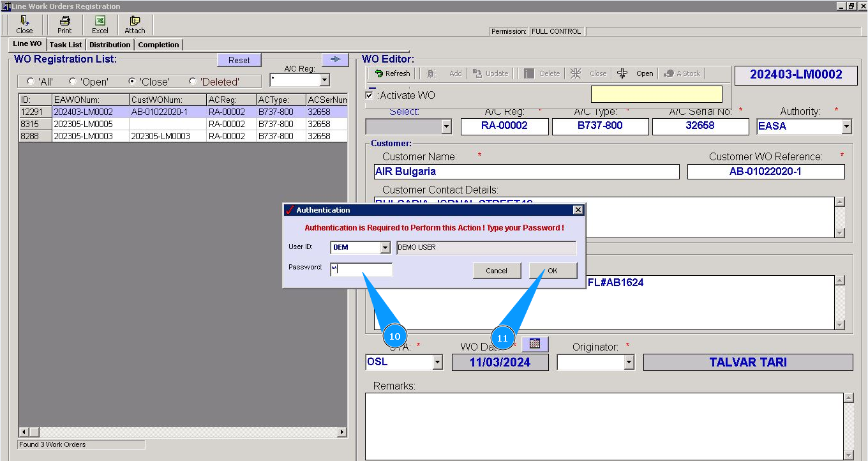Toggle the Activate WO checkbox

coord(370,95)
